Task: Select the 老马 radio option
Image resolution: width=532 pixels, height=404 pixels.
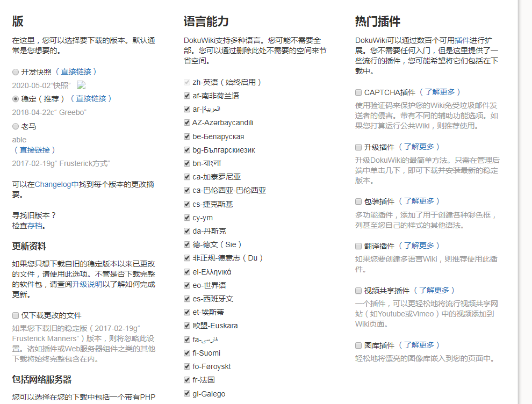Action: [15, 126]
